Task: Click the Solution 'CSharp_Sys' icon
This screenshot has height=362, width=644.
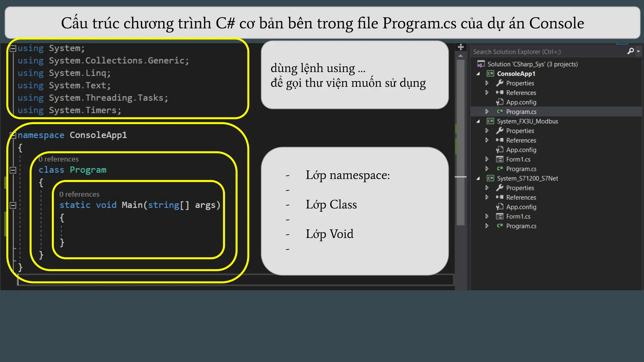Action: point(481,64)
